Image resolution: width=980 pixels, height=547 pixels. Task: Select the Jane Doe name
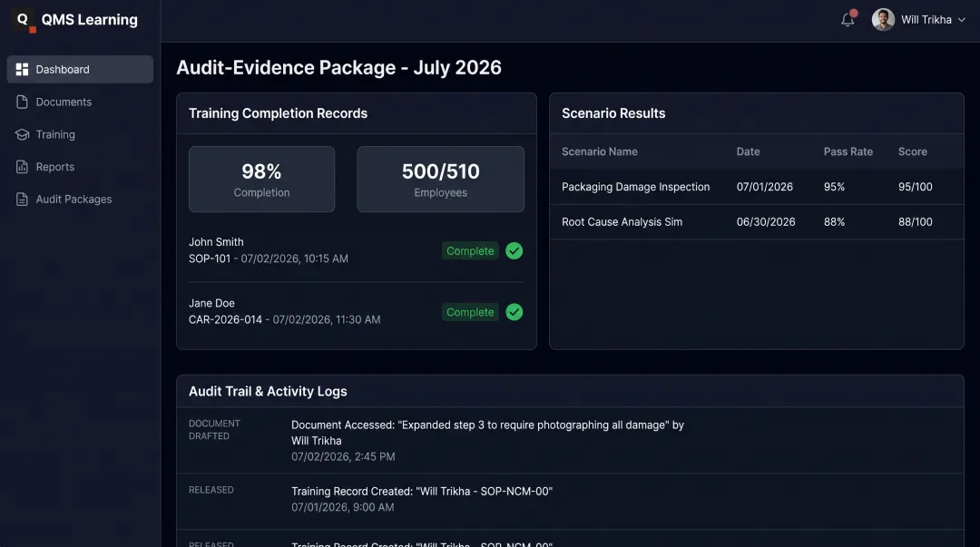[211, 303]
